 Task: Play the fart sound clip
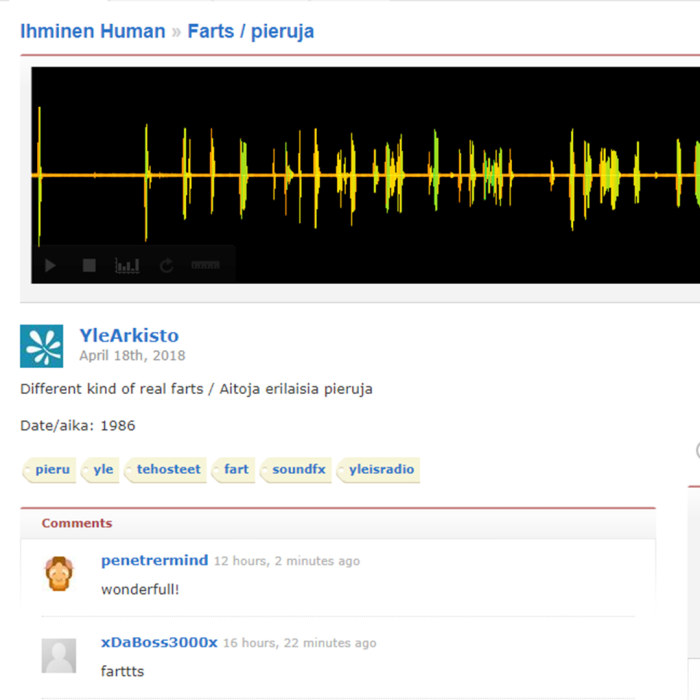click(x=50, y=266)
